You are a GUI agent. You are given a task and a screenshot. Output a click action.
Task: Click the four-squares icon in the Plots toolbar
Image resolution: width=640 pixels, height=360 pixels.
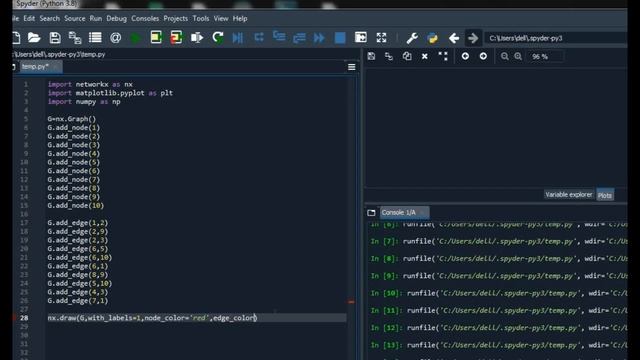pos(443,56)
